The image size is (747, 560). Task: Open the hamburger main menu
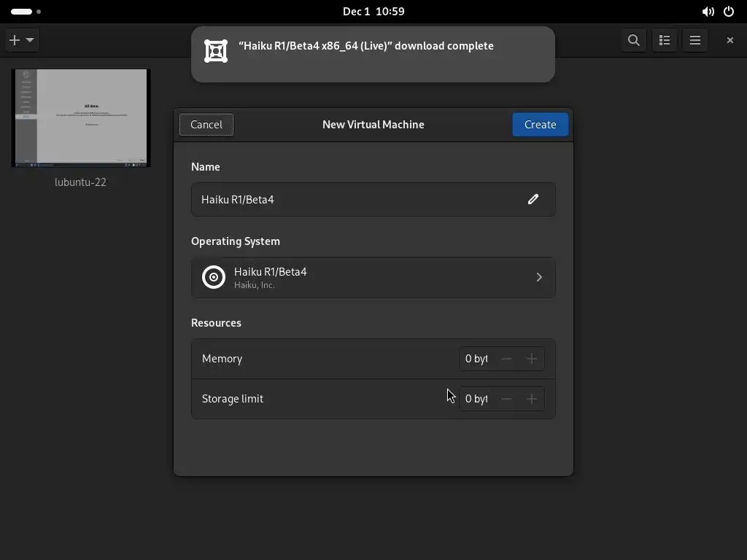coord(695,40)
